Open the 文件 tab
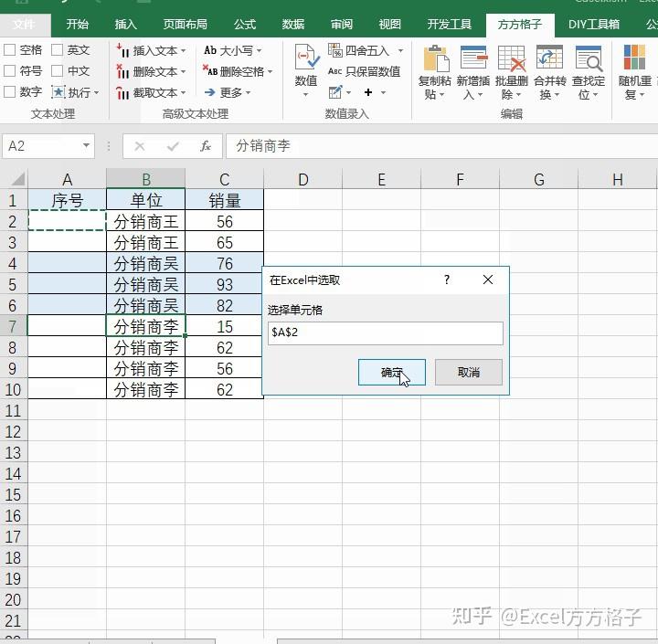This screenshot has width=658, height=644. click(24, 25)
